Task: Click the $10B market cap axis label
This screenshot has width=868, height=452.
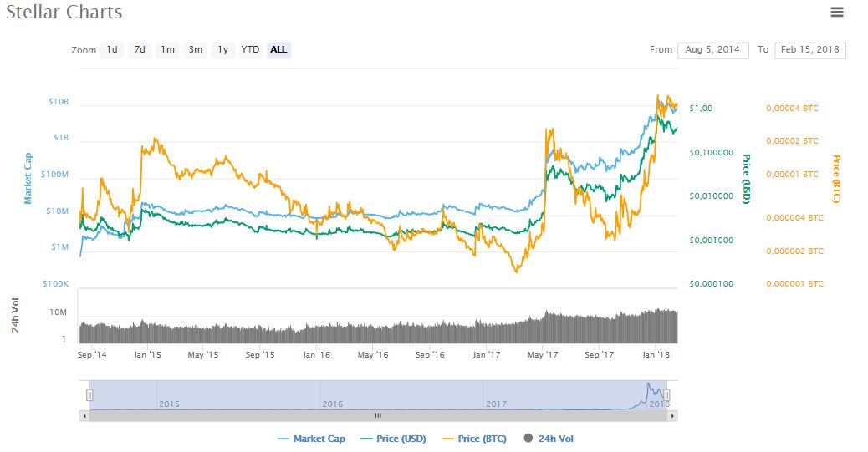Action: (59, 102)
